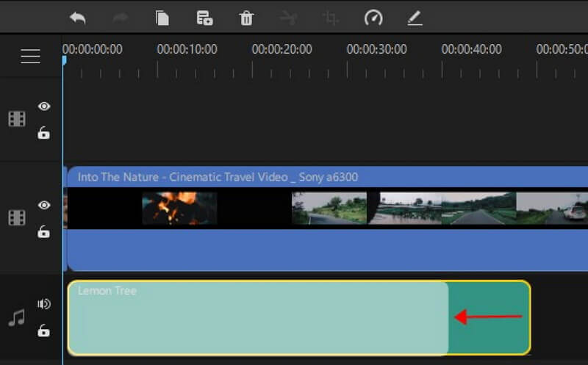Toggle visibility eye of the empty top video track

point(44,106)
